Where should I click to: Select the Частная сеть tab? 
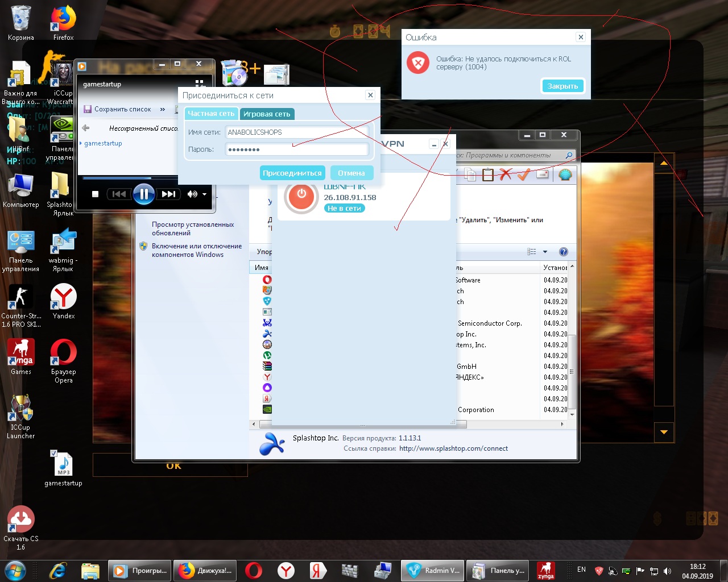click(211, 114)
